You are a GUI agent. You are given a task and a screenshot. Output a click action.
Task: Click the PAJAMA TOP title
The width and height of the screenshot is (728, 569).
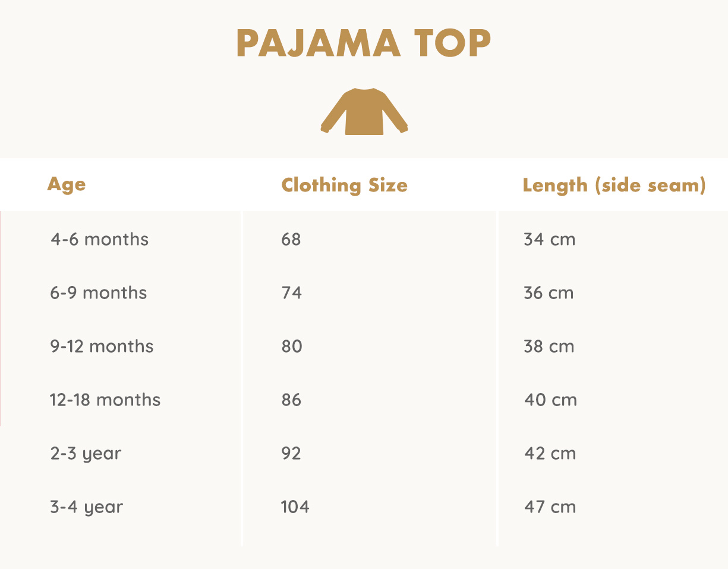pyautogui.click(x=364, y=43)
